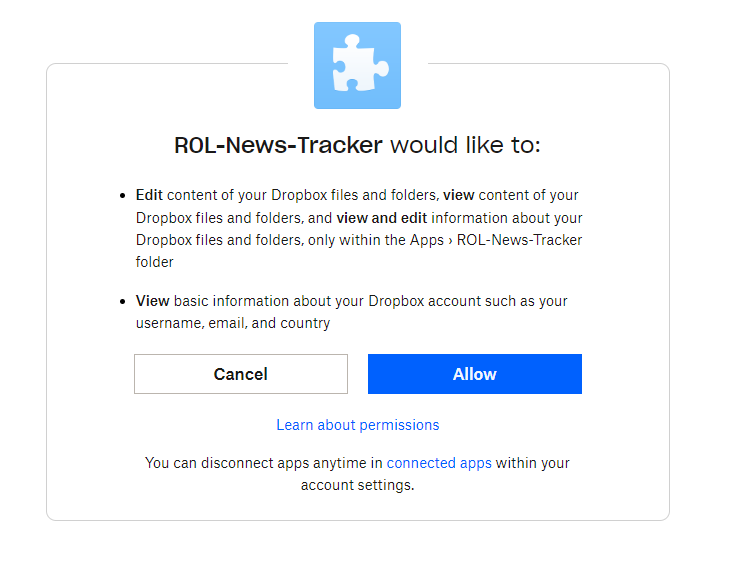Image resolution: width=731 pixels, height=571 pixels.
Task: Click the 'account settings.' text at the bottom
Action: tap(358, 485)
